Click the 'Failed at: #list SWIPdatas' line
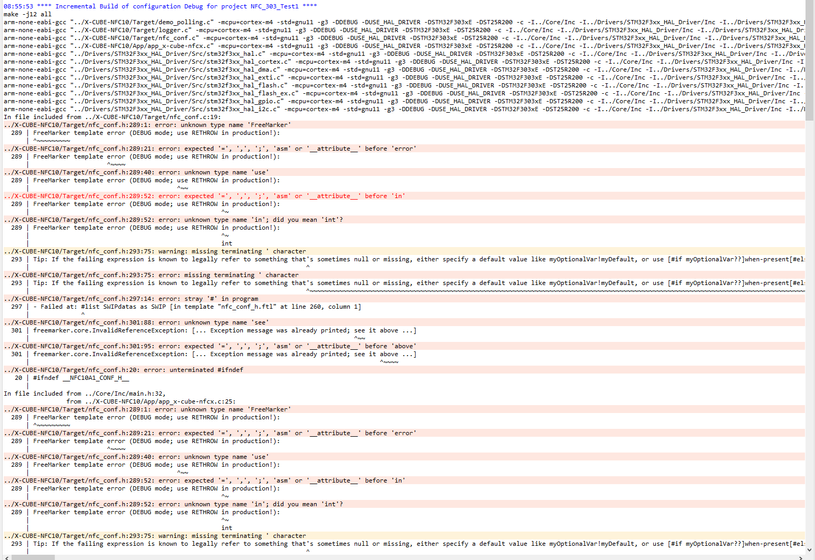Screen dimensions: 815x560 coord(197,307)
